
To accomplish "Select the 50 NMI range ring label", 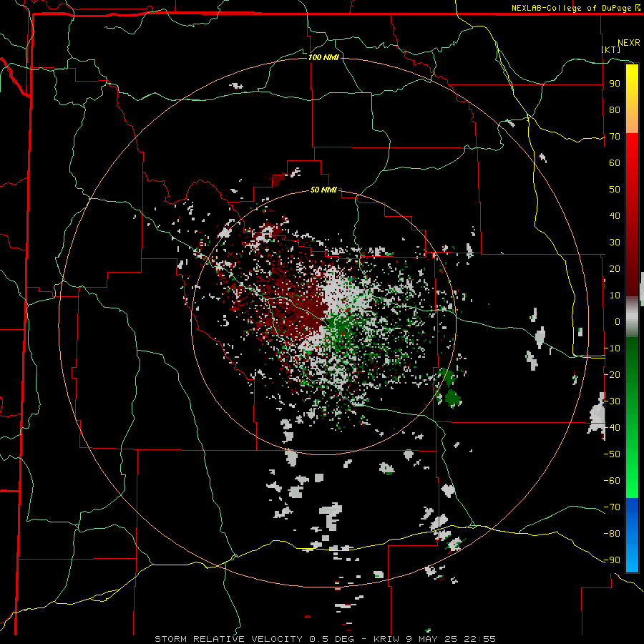I will 323,190.
